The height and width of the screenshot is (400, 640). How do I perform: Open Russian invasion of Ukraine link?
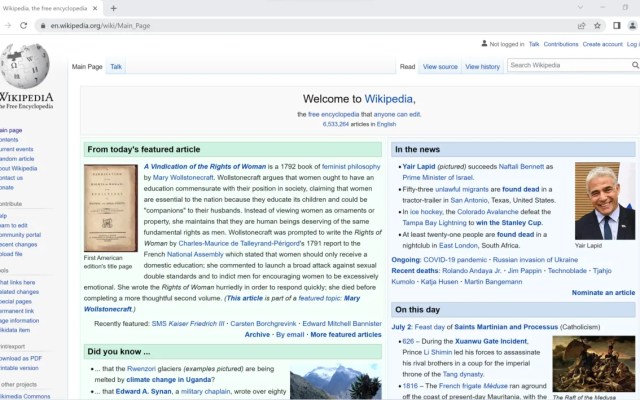(535, 260)
